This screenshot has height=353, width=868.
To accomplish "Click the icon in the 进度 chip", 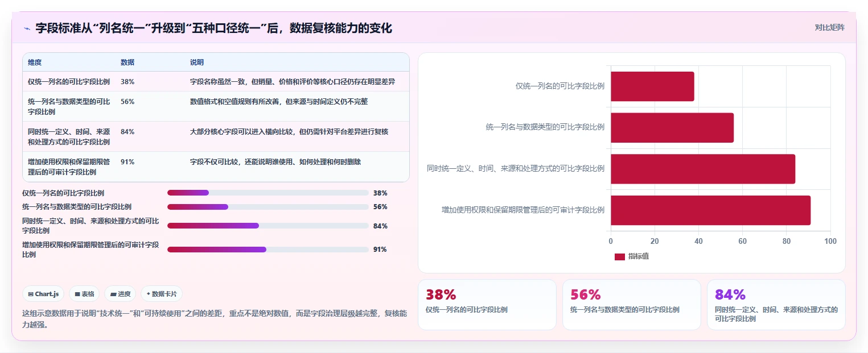I will tap(113, 294).
